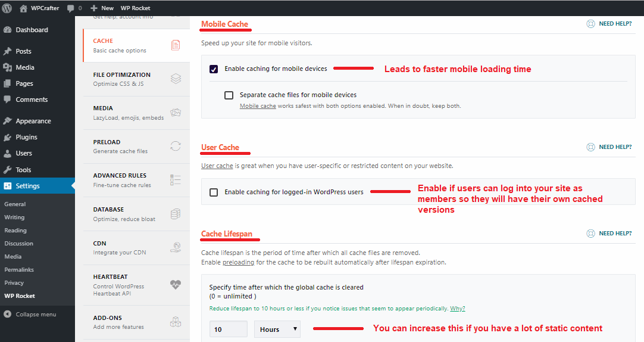Open the Preload tab

pos(136,147)
